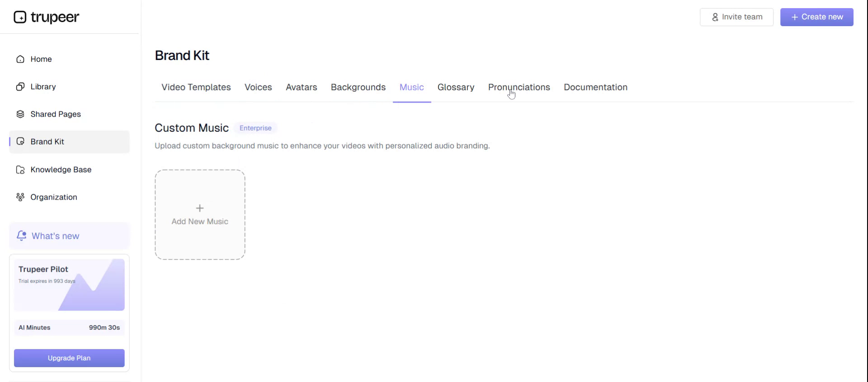Click the Library stacked-squares icon
This screenshot has width=868, height=382.
(20, 87)
